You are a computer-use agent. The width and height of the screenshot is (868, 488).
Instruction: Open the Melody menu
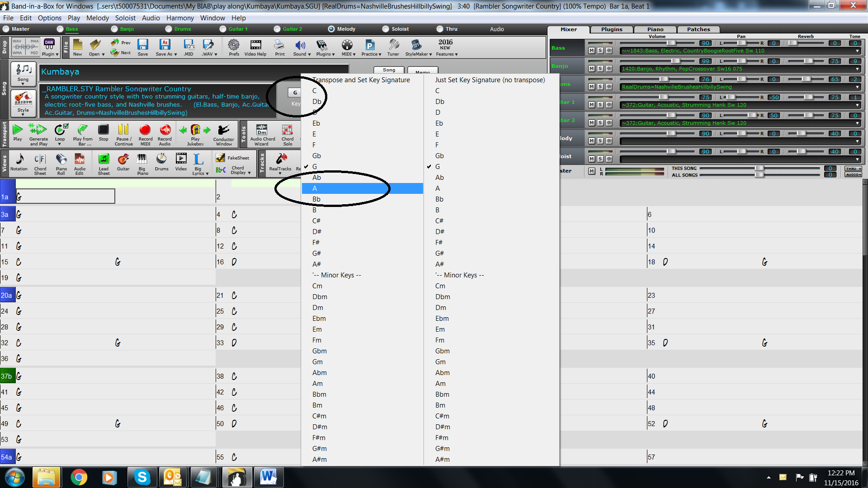[x=98, y=18]
